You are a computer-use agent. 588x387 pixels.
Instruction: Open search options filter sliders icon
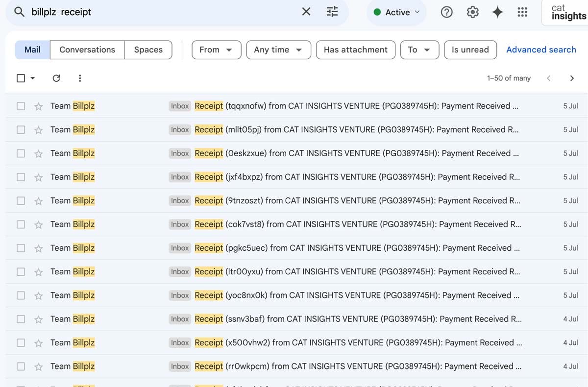332,12
